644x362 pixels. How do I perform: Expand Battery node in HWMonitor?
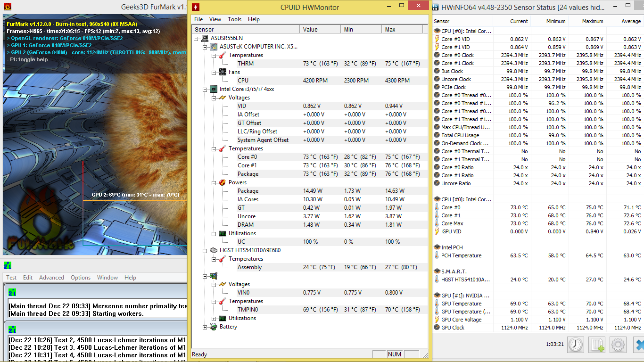pos(205,327)
